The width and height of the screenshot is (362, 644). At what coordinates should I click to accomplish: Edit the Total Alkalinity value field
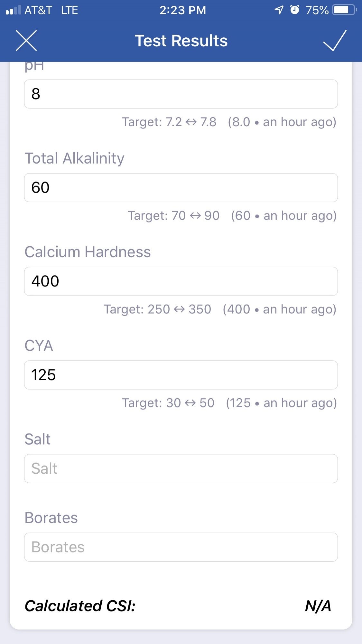coord(181,188)
